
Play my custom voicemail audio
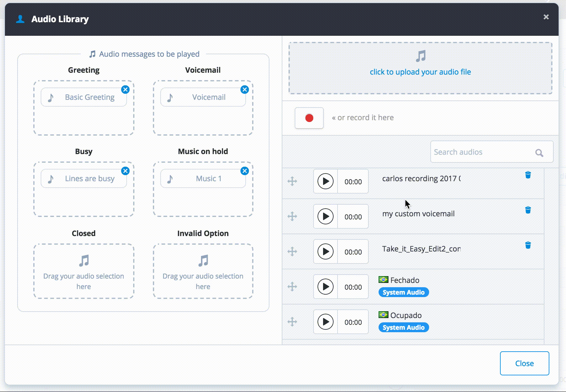coord(326,217)
